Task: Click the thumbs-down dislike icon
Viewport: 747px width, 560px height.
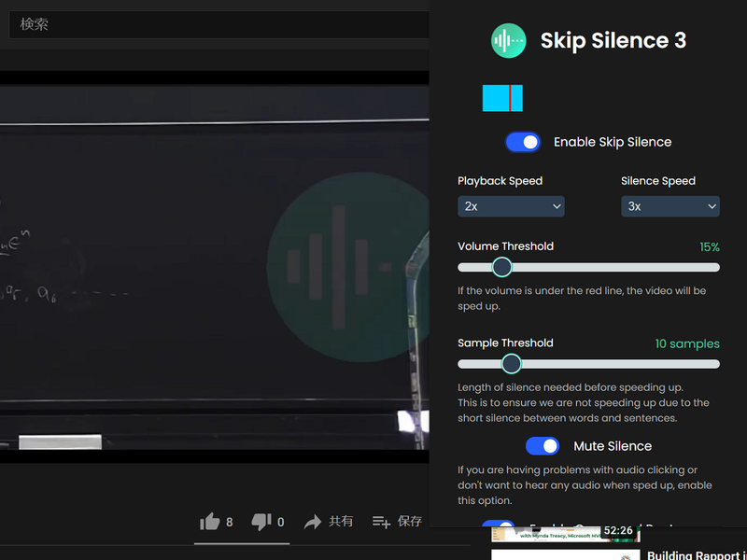Action: (x=261, y=523)
